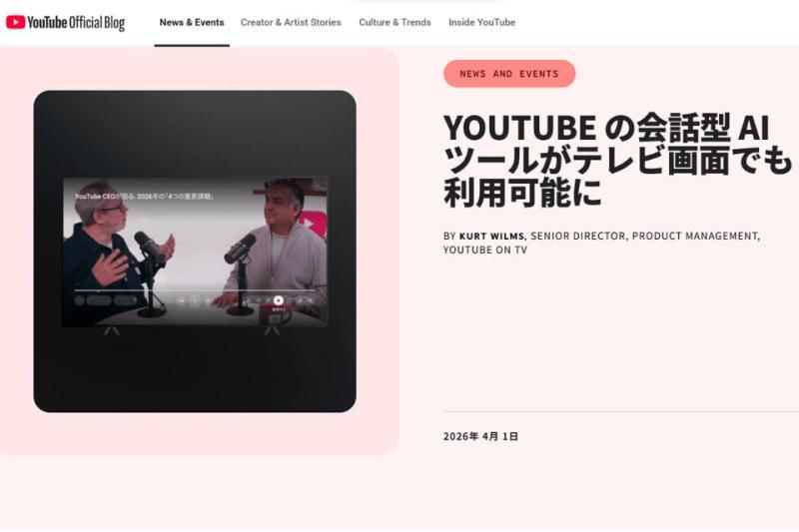Click the Japanese article headline about conversational AI
Viewport: 799px width, 532px height.
pos(617,160)
